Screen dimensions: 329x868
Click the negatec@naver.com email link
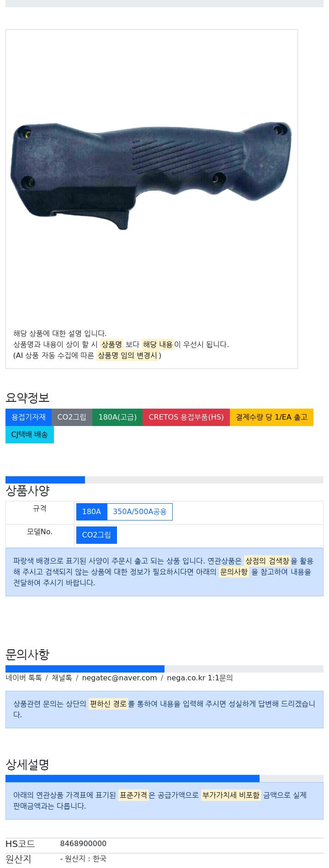click(x=119, y=678)
